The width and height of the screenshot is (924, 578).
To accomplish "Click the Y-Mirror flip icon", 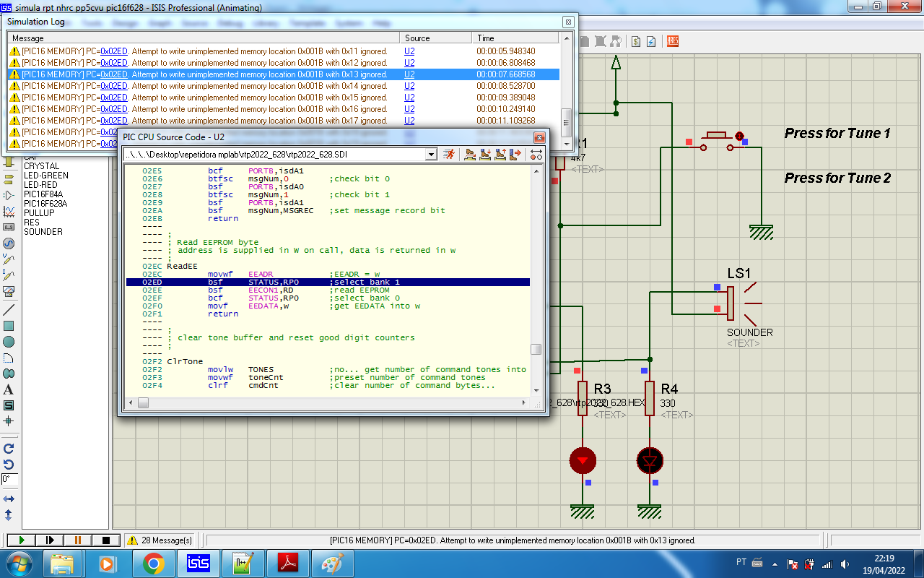I will [x=9, y=515].
